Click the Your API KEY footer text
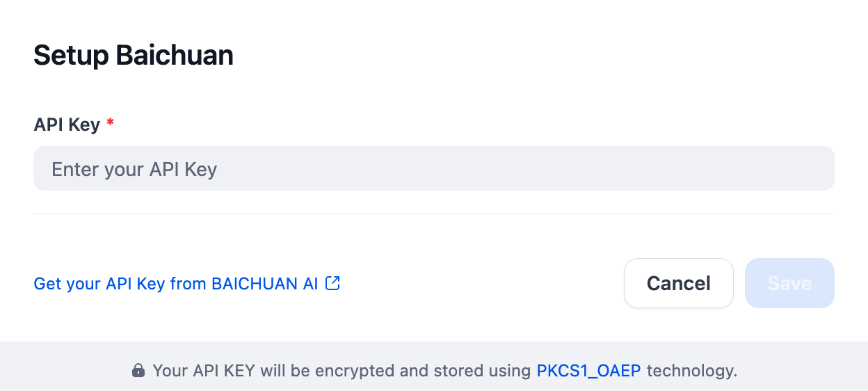 (204, 371)
